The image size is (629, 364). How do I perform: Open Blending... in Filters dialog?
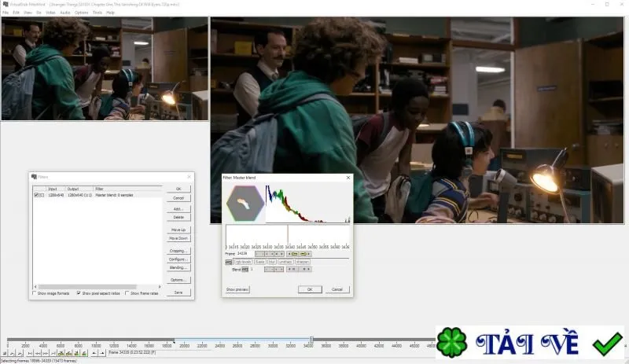coord(178,267)
